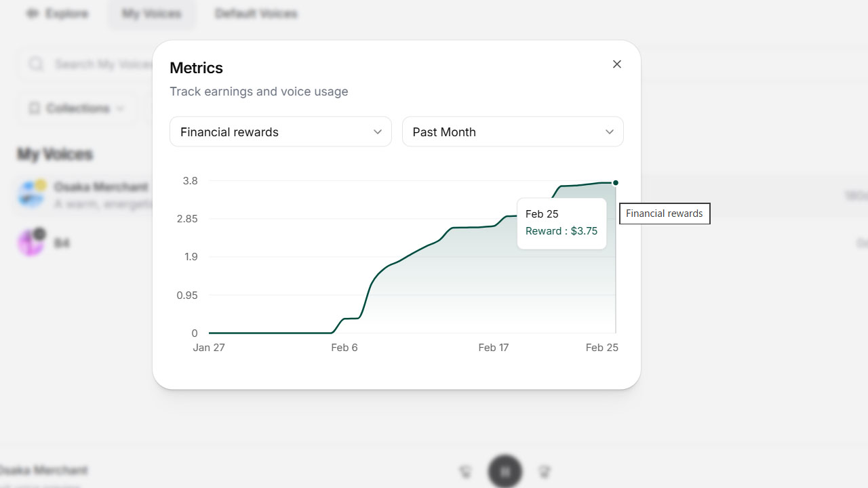Click the Collections bookmark icon
The height and width of the screenshot is (488, 868).
(x=35, y=108)
